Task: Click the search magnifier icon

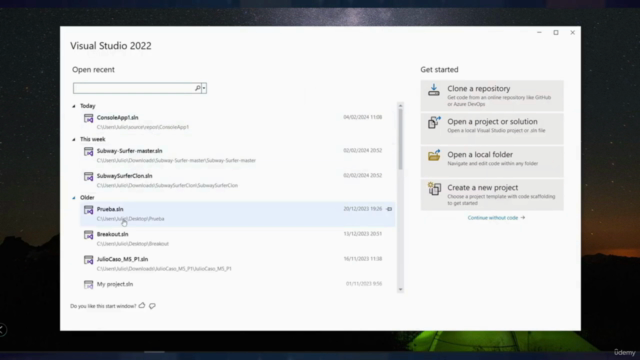Action: (x=198, y=88)
